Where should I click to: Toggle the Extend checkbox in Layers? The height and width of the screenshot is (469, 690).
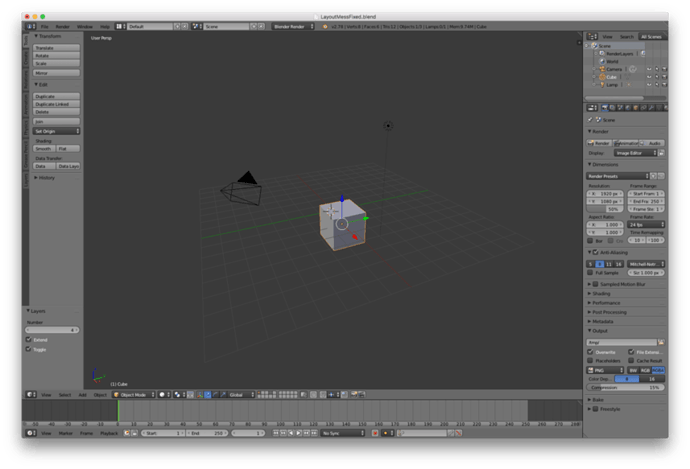[x=29, y=340]
